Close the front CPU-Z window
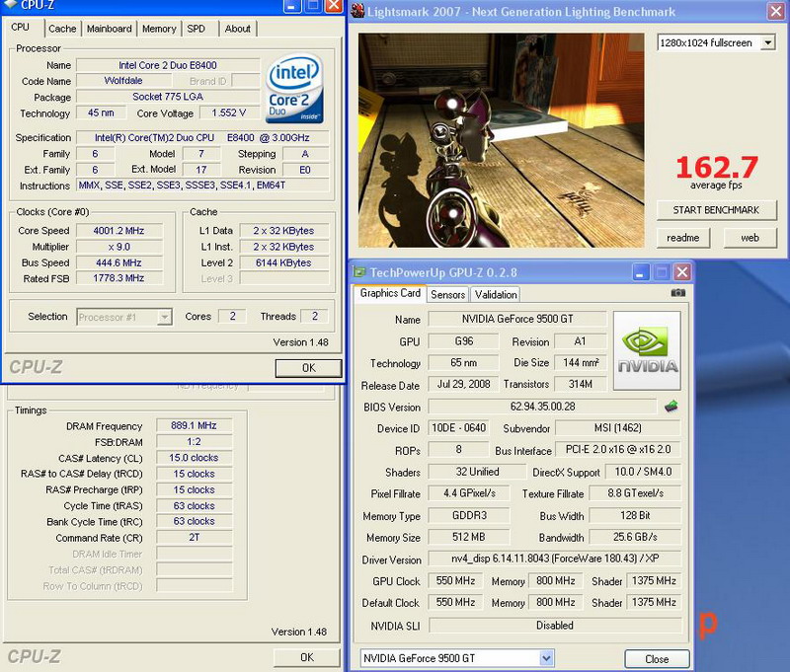Viewport: 790px width, 672px height. coord(334,6)
